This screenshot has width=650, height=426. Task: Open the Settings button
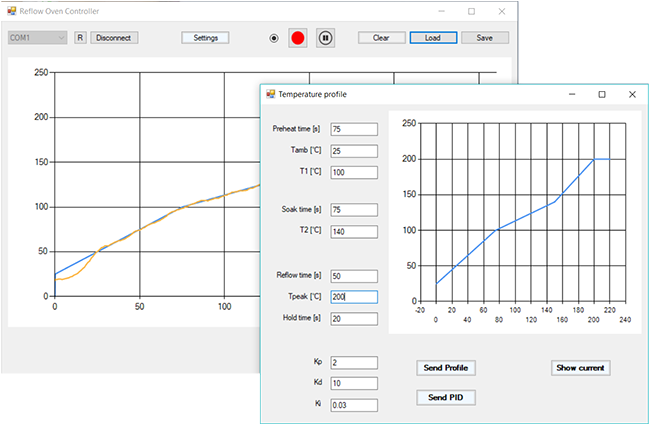coord(205,38)
